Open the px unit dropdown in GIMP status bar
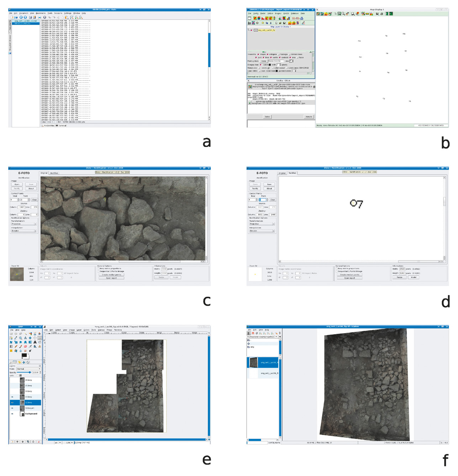 pos(58,443)
